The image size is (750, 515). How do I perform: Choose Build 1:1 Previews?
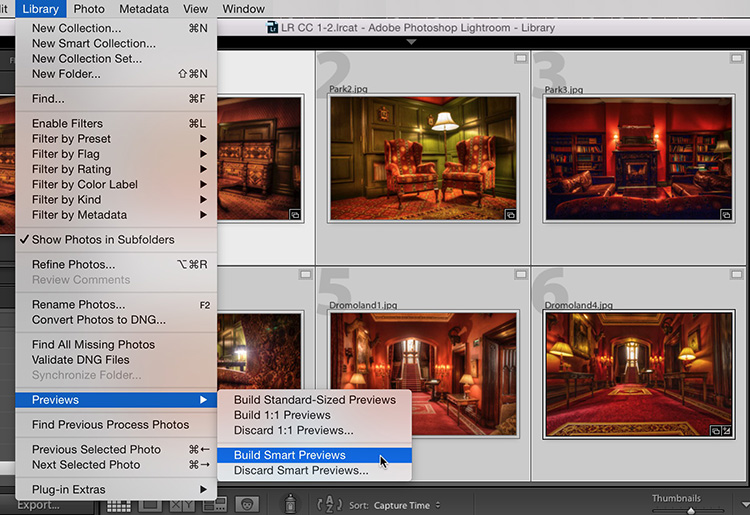click(x=314, y=415)
